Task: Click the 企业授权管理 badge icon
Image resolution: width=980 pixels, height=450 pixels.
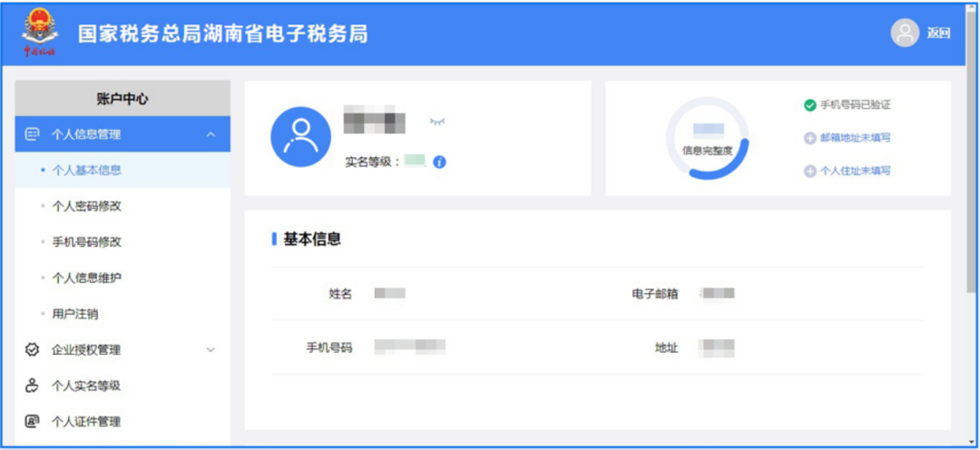Action: pyautogui.click(x=32, y=350)
